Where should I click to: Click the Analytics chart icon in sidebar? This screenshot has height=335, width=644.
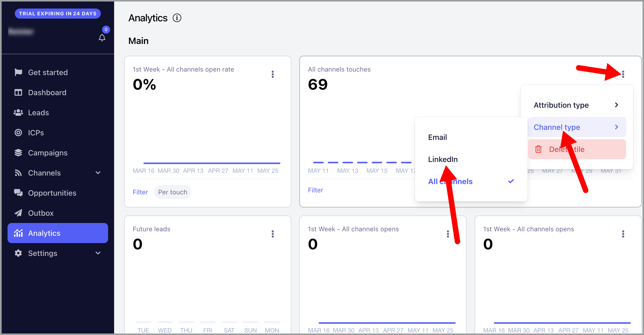point(18,233)
